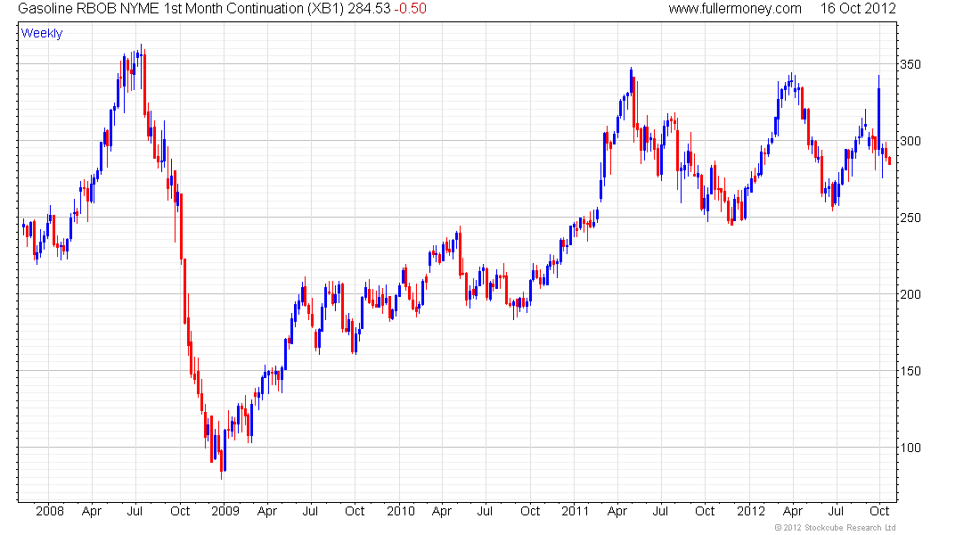Click the 2010 year label on time axis
Screen dimensions: 980x535
[x=401, y=511]
